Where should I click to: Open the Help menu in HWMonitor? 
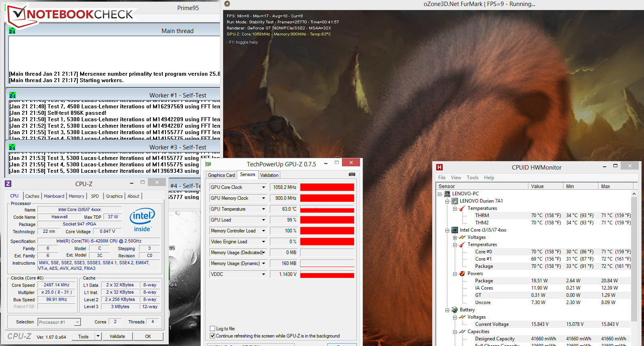click(x=489, y=177)
